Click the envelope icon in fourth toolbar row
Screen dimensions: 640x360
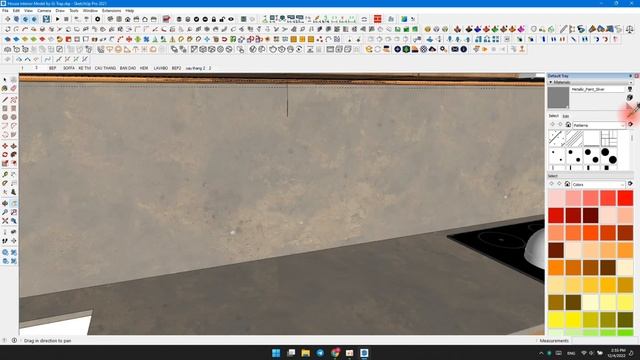coord(455,49)
